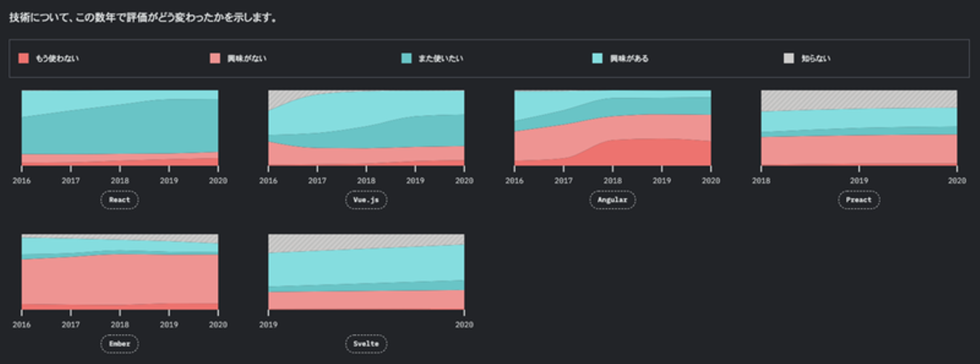Screen dimensions: 980x364
Task: Click the gray 知らない legend swatch
Action: pyautogui.click(x=789, y=59)
